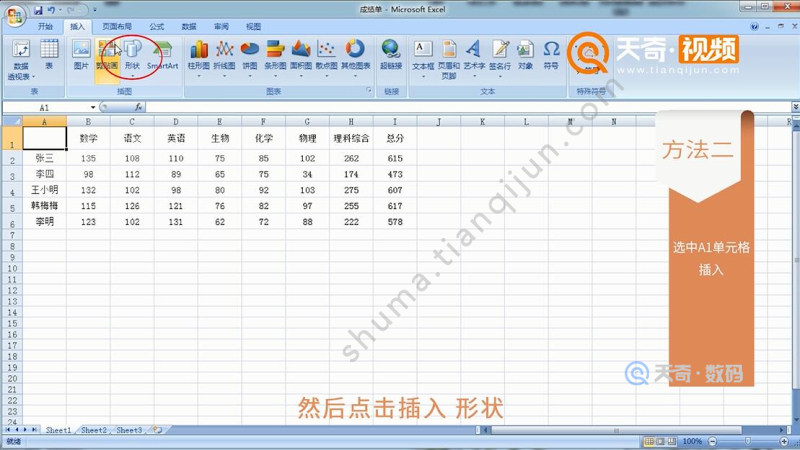This screenshot has width=800, height=450.
Task: Open Excel Help question mark icon
Action: (755, 27)
